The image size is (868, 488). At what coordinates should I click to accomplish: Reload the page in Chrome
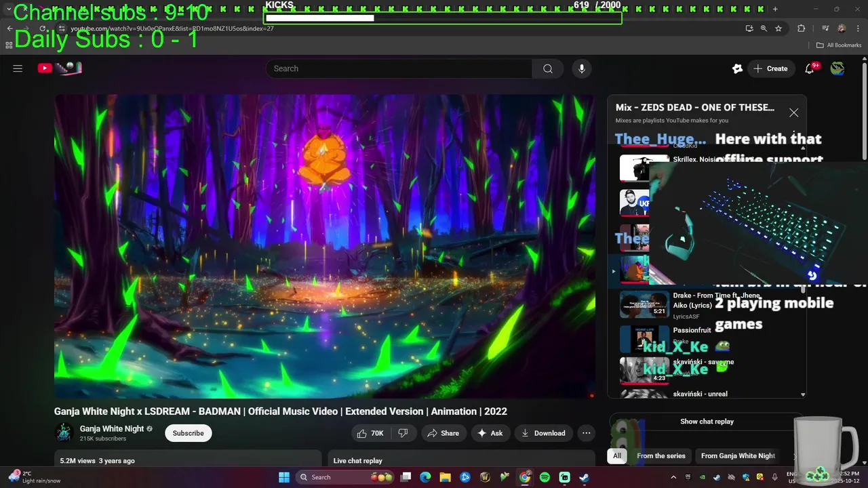42,28
